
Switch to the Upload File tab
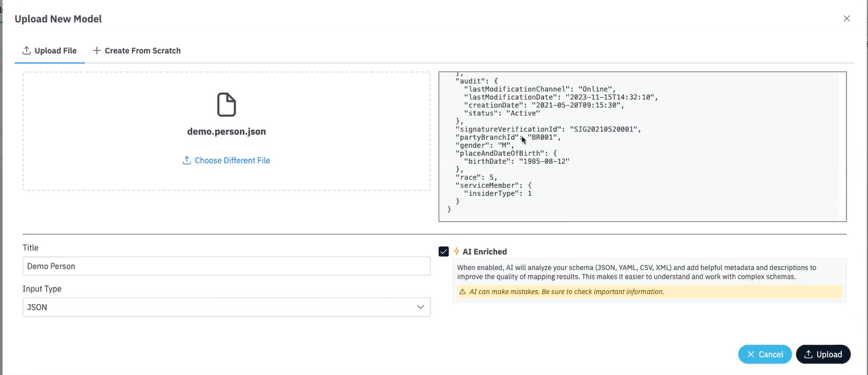point(50,51)
